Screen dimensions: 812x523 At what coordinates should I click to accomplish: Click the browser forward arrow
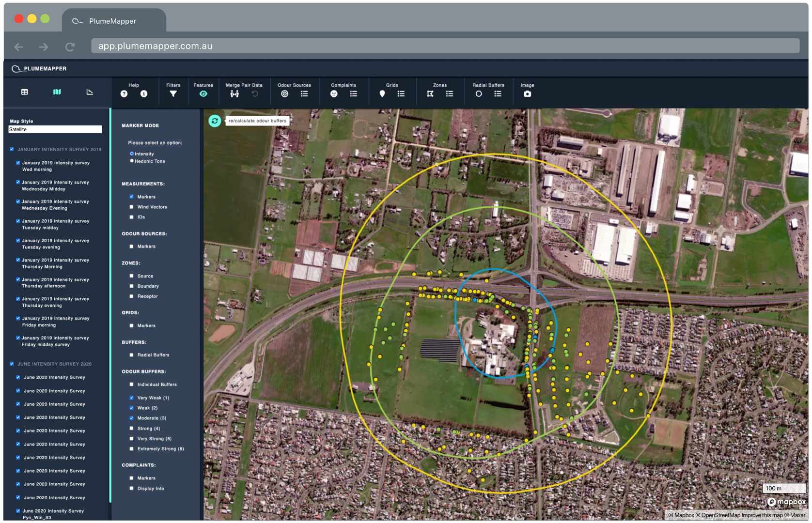(44, 47)
